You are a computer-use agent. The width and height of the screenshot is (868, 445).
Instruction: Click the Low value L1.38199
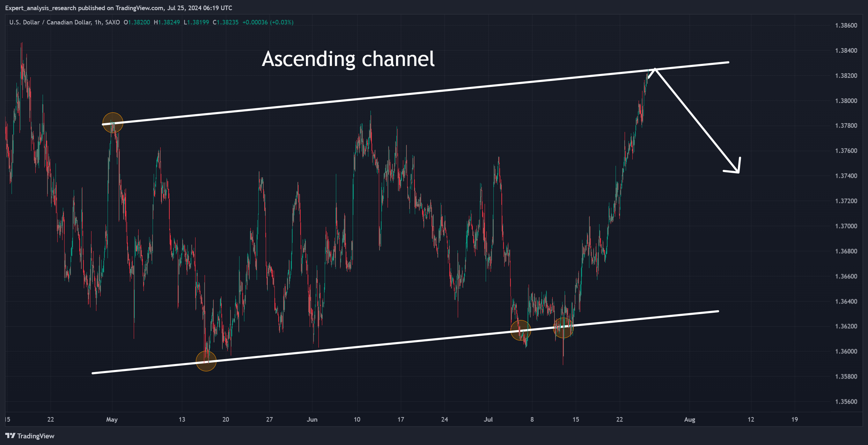tap(196, 22)
